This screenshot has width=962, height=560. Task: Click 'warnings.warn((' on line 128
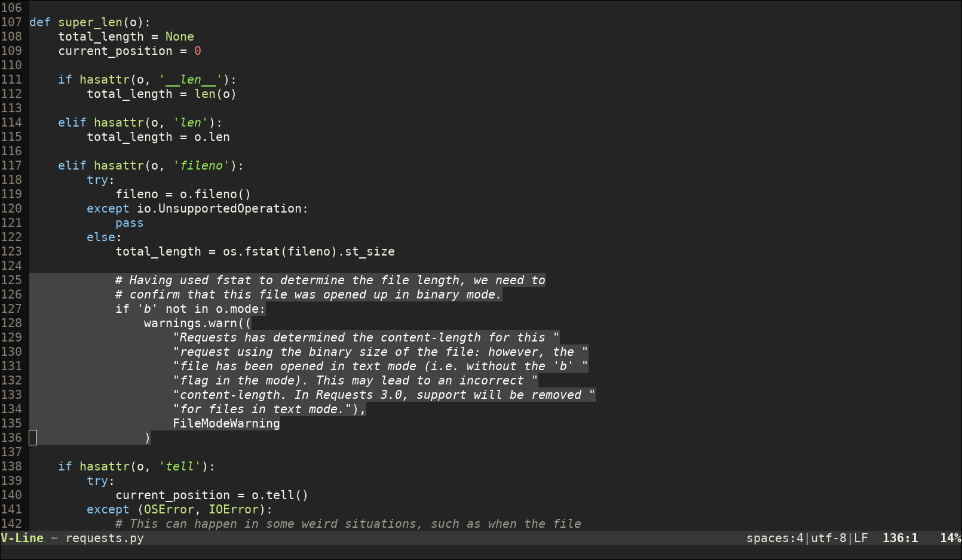(198, 323)
